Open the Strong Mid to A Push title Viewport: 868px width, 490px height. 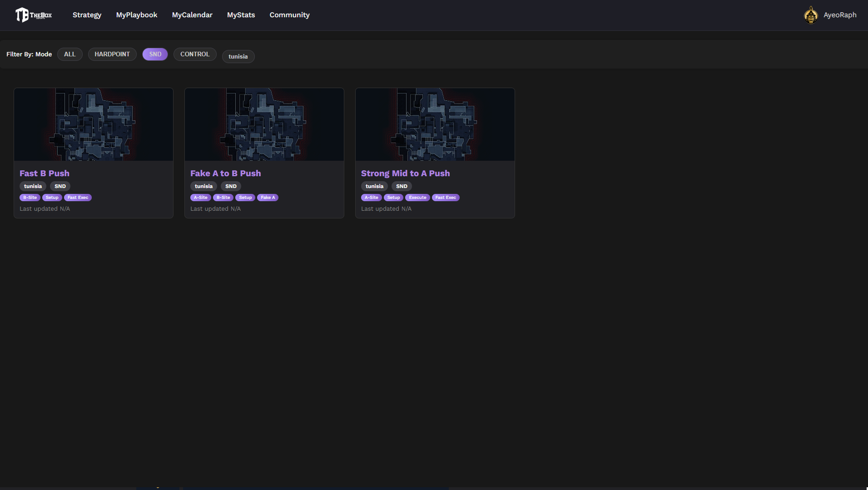pos(405,173)
